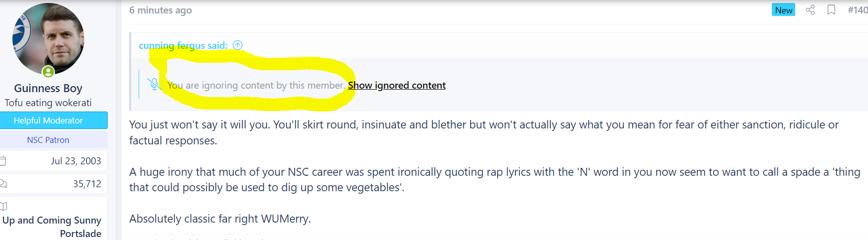The width and height of the screenshot is (868, 240).
Task: Open the Guinness Boy avatar image
Action: point(48,39)
